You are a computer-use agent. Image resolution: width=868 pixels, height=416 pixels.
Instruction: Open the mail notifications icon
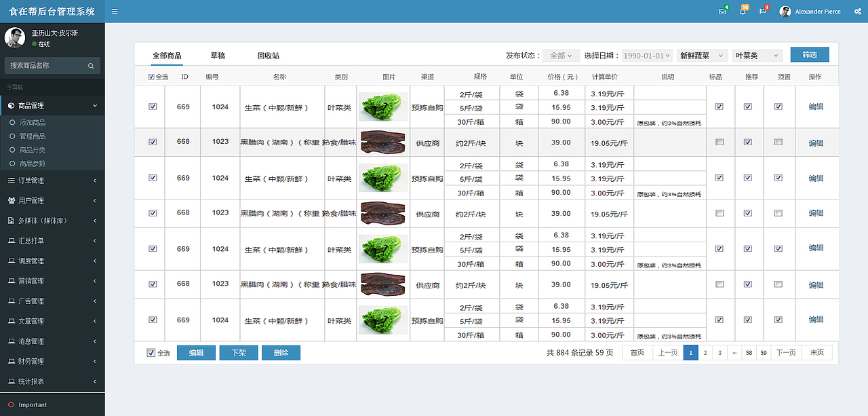[x=723, y=12]
